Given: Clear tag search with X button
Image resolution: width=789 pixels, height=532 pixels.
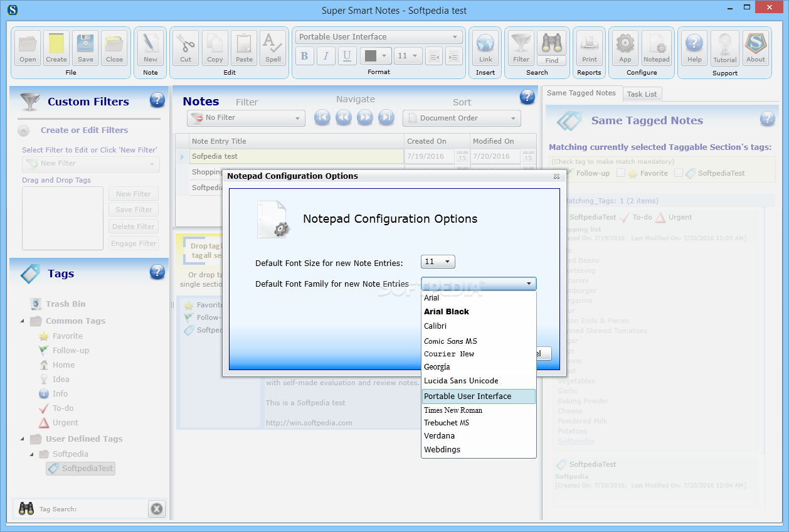Looking at the screenshot, I should point(157,509).
